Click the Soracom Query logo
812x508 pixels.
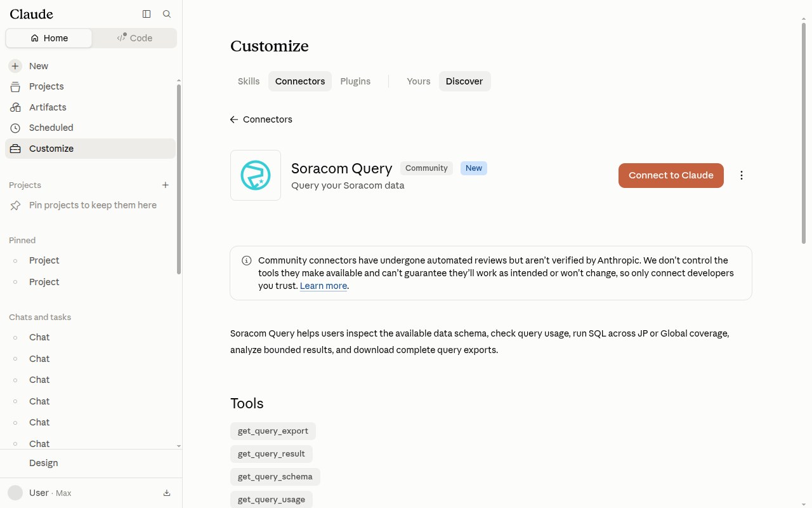pos(256,175)
